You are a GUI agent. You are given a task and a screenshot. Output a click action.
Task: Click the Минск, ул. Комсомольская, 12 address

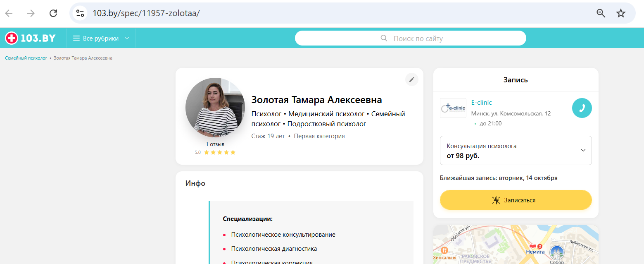(x=511, y=113)
